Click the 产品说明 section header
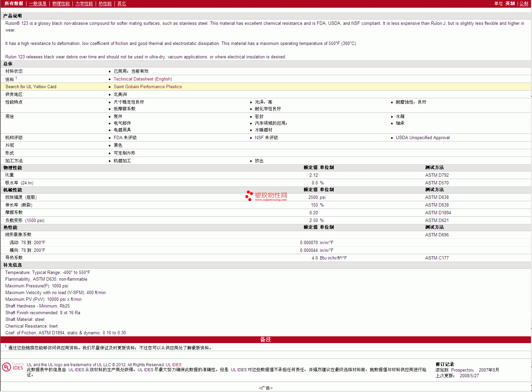 [x=12, y=16]
